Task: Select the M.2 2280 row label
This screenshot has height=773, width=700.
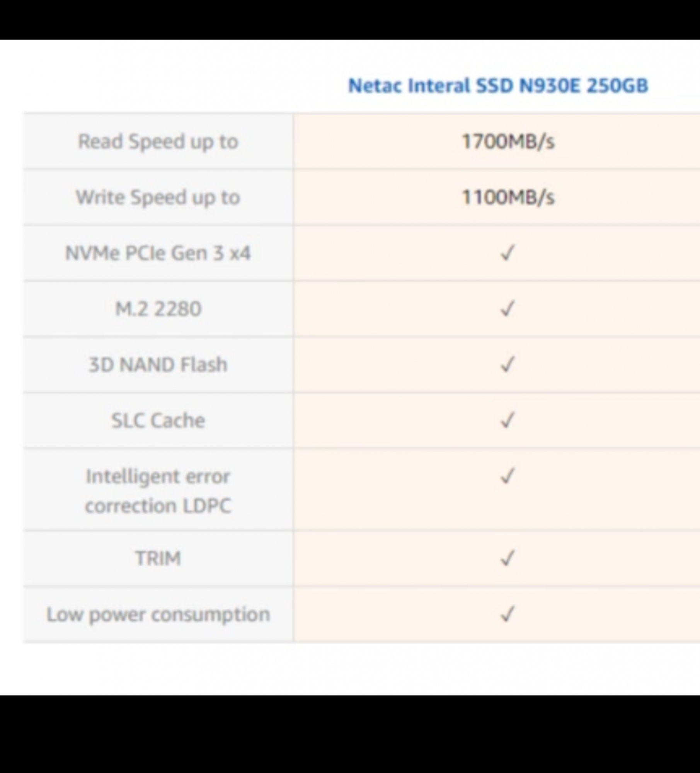Action: coord(158,309)
